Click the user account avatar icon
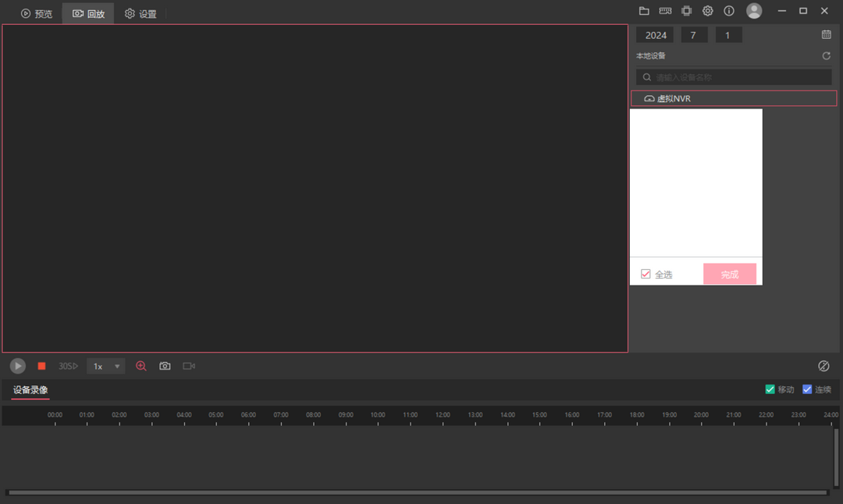This screenshot has height=504, width=843. [754, 11]
